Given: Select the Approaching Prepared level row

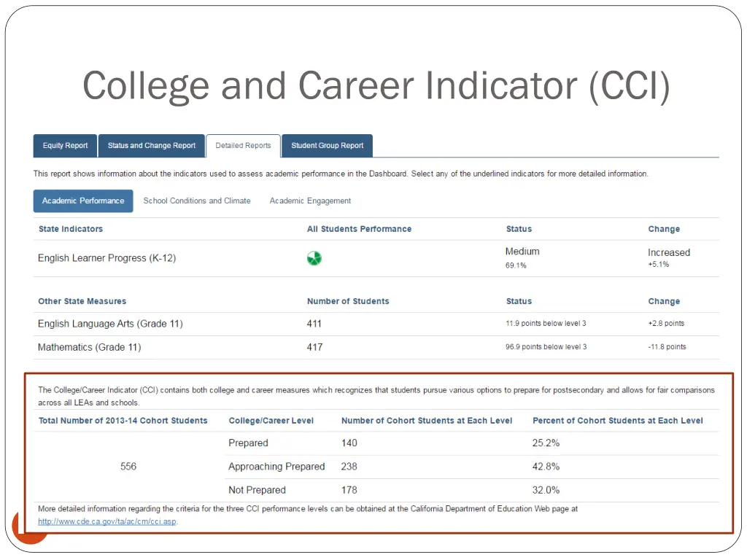Looking at the screenshot, I should (276, 467).
